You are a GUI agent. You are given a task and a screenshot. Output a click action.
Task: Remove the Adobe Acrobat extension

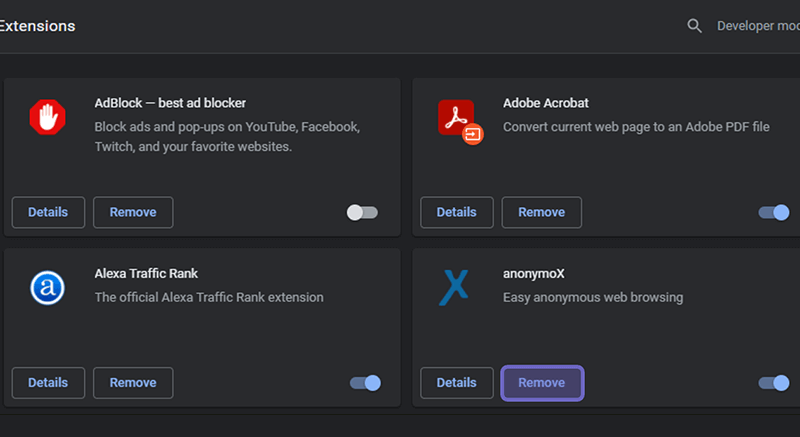click(542, 212)
